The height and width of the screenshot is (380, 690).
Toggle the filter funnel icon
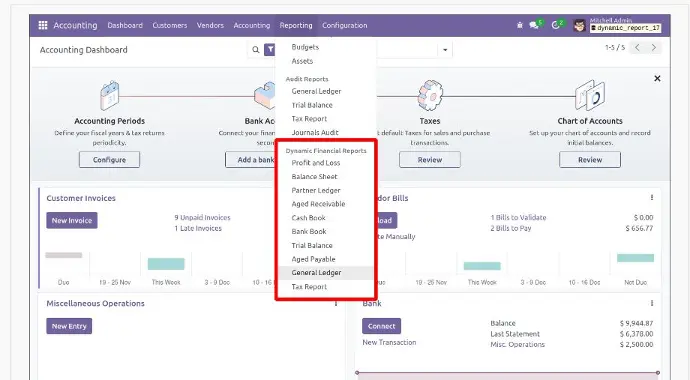269,50
